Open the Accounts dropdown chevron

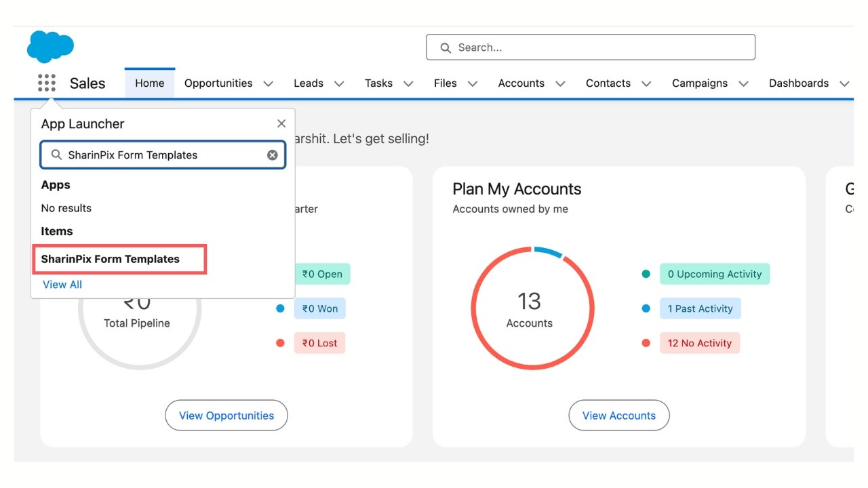pos(560,84)
